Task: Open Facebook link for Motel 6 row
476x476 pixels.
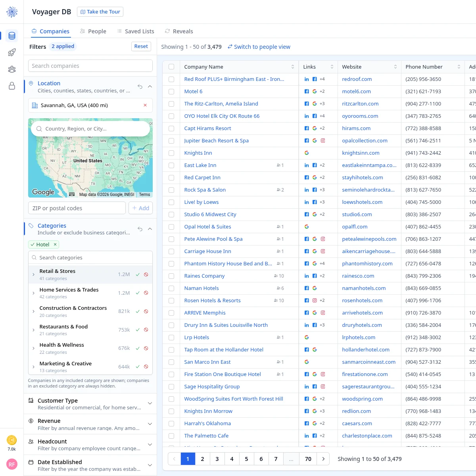Action: 307,91
